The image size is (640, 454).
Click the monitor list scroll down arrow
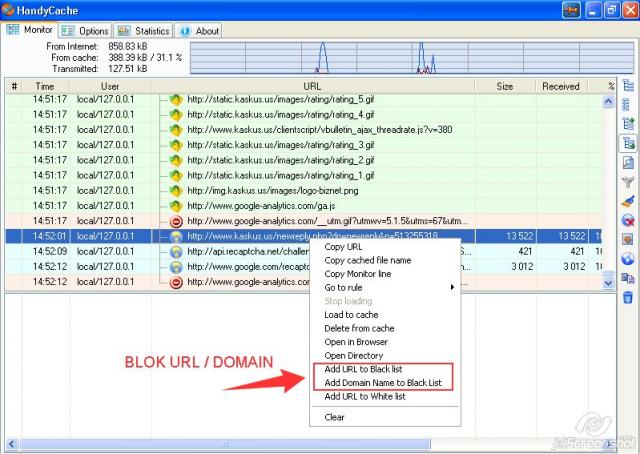[608, 283]
